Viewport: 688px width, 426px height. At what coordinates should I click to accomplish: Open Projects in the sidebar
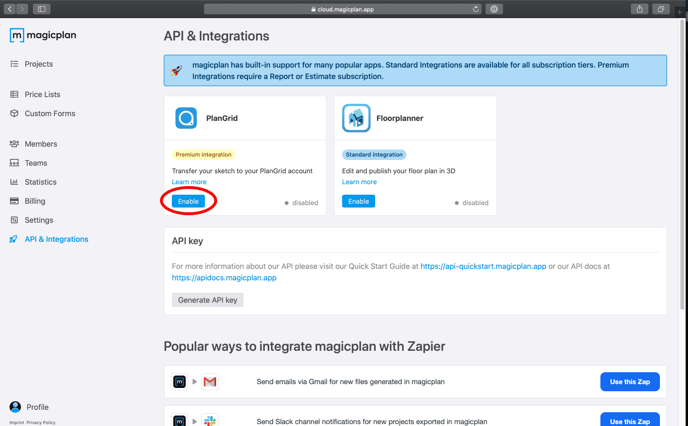[x=39, y=64]
